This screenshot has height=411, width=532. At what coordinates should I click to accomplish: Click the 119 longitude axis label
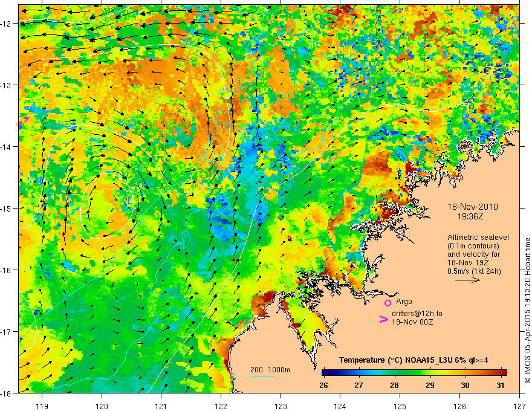pos(42,406)
